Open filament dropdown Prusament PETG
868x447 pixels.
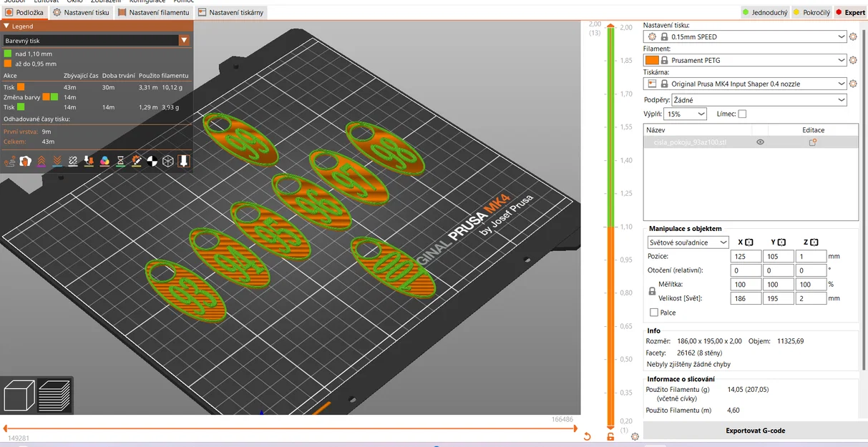pos(746,60)
